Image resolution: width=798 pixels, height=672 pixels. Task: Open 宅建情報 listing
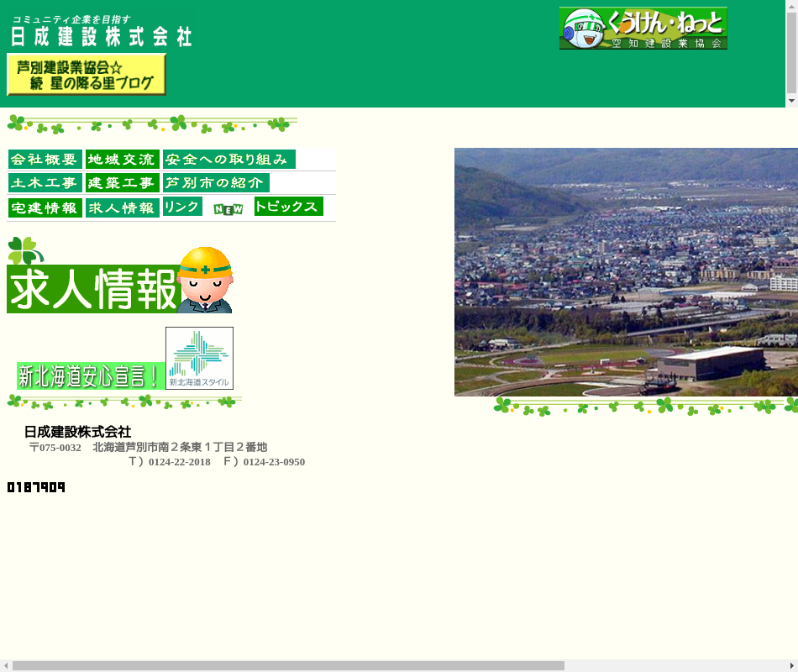pyautogui.click(x=45, y=208)
